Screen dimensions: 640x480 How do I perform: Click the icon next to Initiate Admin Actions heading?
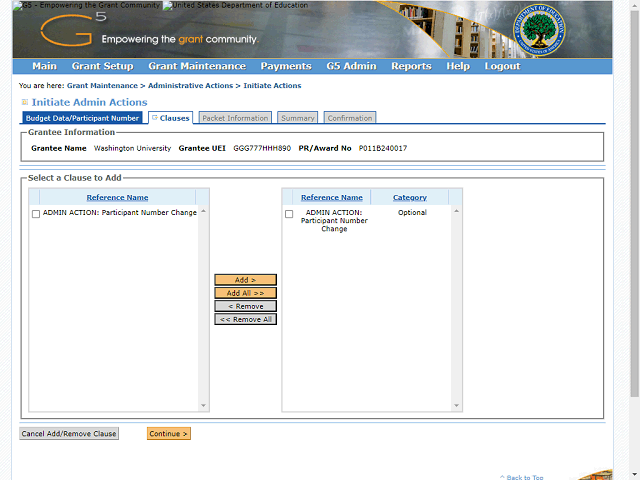(x=24, y=102)
